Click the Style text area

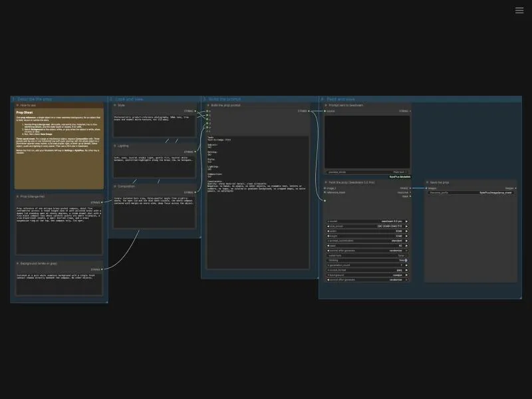(x=154, y=126)
